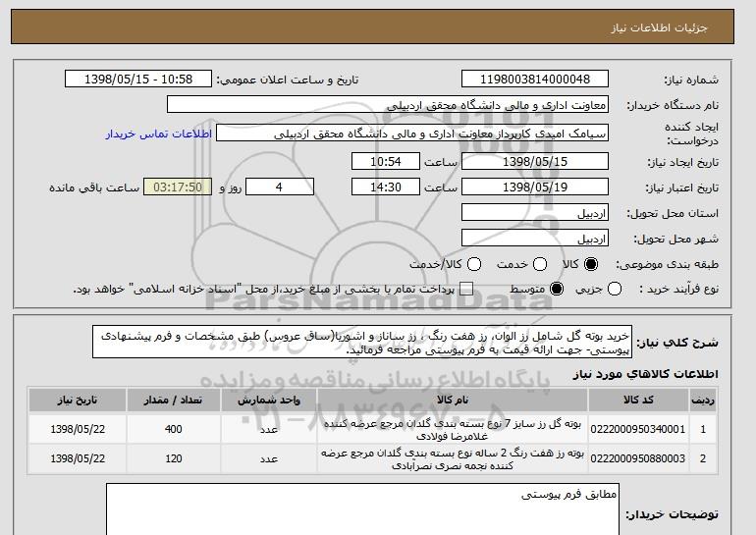
Task: Toggle the Islamic treasury payment checkbox
Action: [466, 290]
